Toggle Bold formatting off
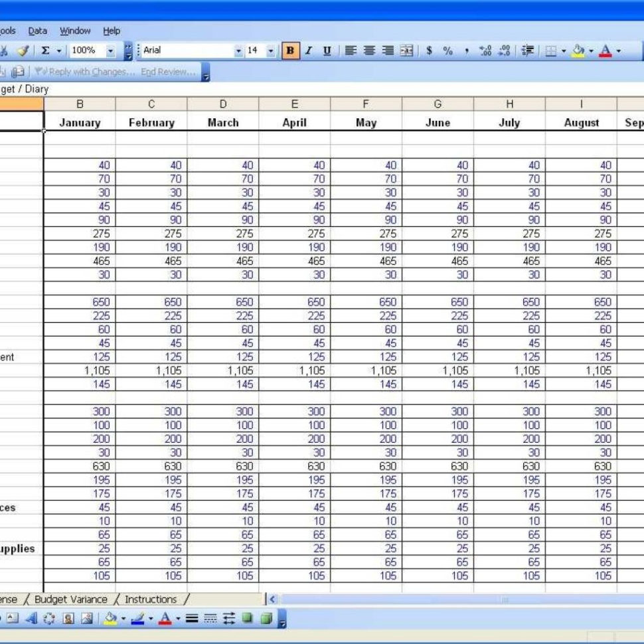This screenshot has width=644, height=644. 290,50
